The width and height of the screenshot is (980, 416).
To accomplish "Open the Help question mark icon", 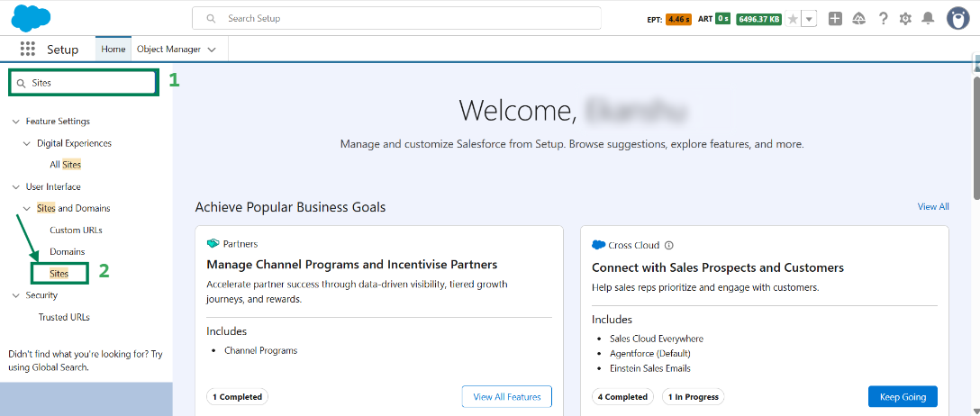I will click(883, 19).
